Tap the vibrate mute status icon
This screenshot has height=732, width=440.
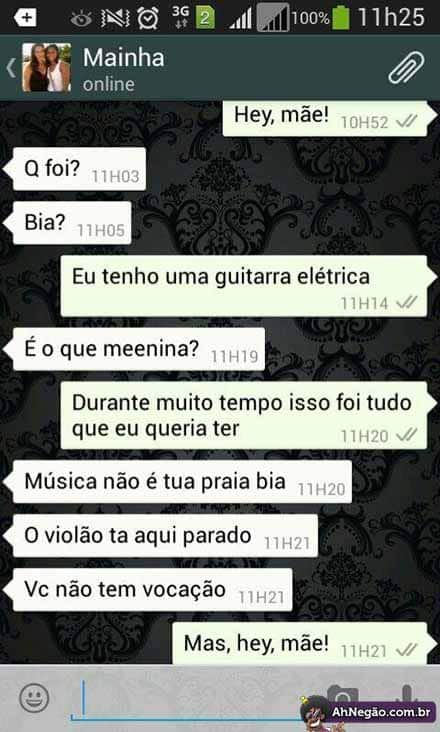click(x=115, y=18)
